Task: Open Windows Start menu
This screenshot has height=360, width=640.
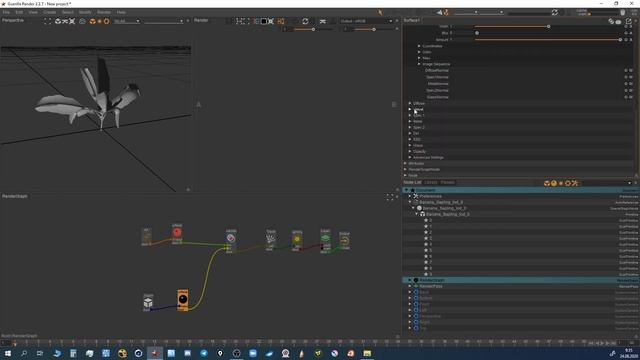Action: pos(7,353)
